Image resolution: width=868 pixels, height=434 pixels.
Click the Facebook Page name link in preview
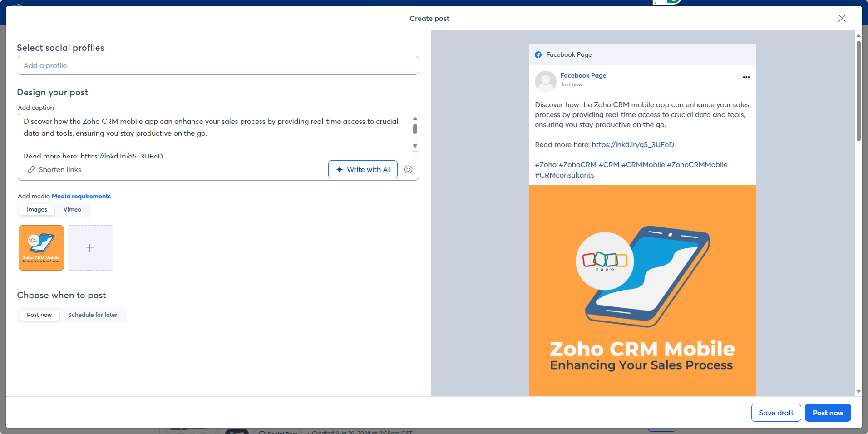point(583,75)
